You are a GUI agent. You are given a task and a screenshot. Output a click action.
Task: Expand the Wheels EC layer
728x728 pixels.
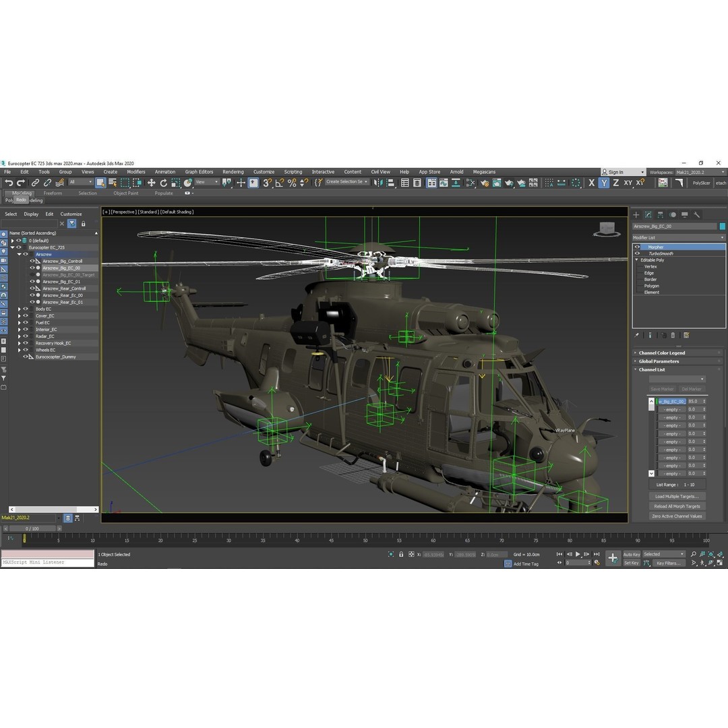tap(20, 350)
